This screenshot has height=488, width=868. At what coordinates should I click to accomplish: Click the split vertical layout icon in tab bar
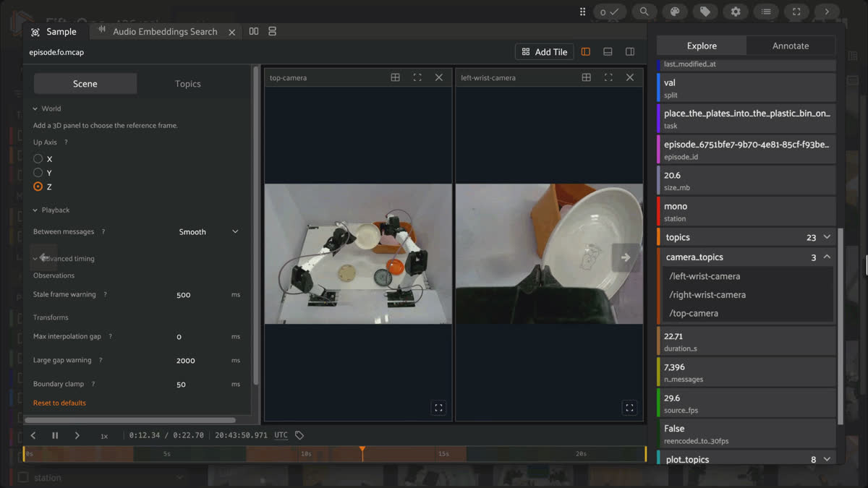273,31
